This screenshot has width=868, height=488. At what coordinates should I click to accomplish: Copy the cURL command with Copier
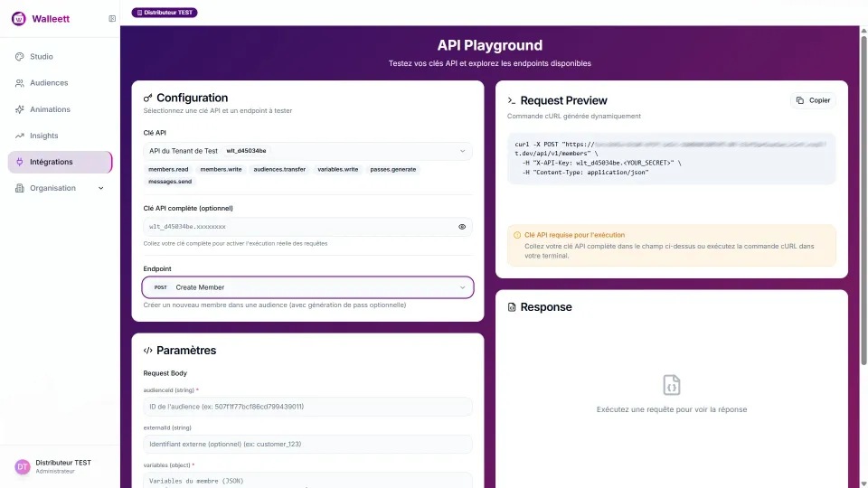(x=813, y=100)
